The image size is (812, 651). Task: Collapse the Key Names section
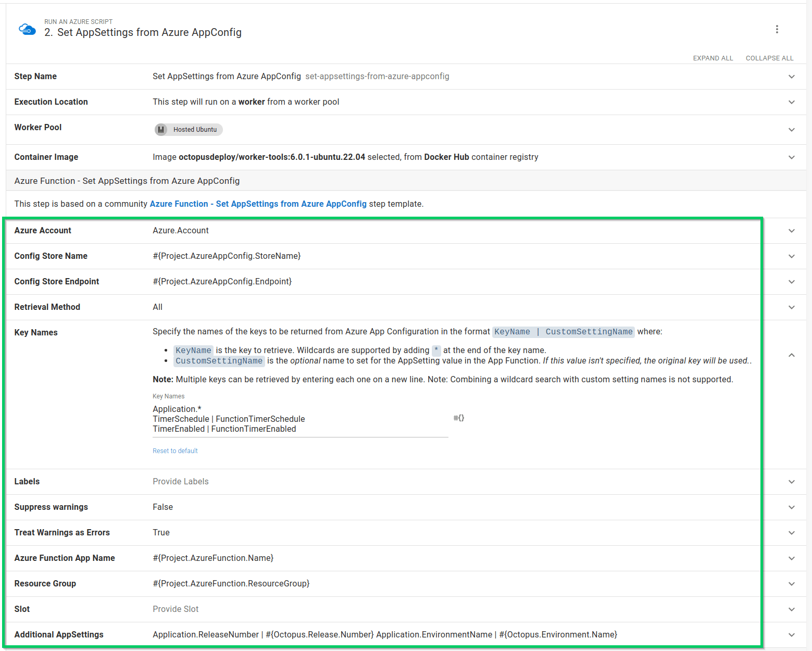[792, 354]
